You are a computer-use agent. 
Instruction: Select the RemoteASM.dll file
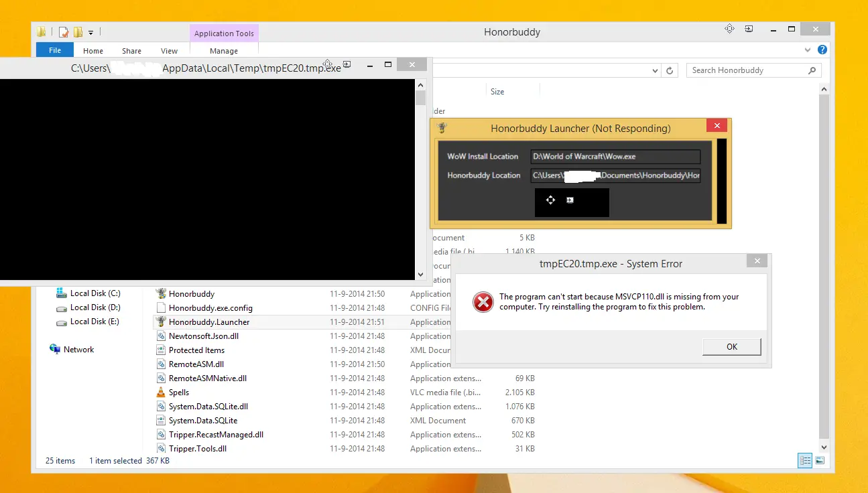pos(196,364)
